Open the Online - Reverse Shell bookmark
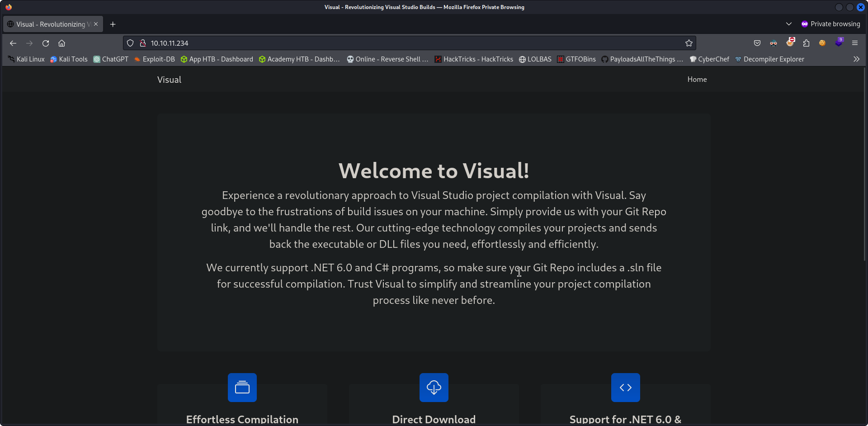 pos(387,59)
